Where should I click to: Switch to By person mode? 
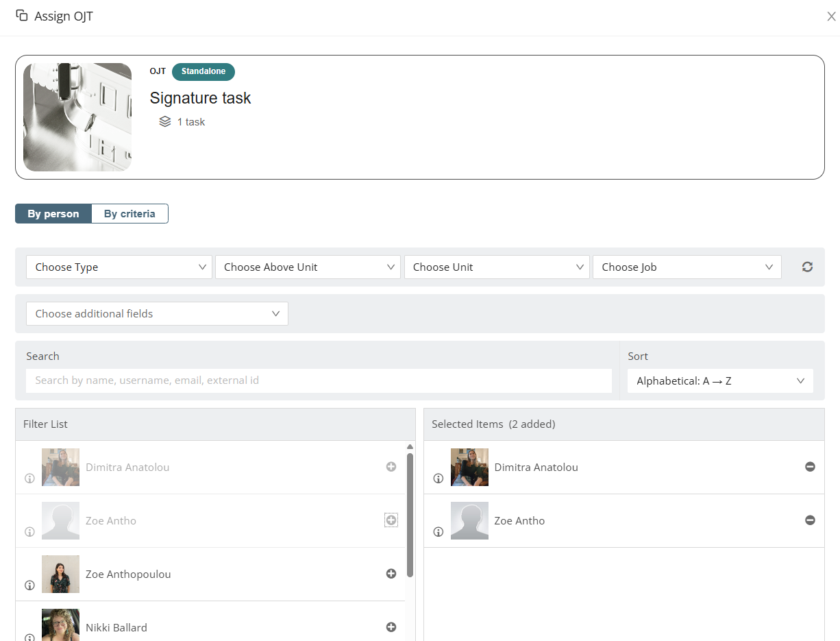point(53,214)
